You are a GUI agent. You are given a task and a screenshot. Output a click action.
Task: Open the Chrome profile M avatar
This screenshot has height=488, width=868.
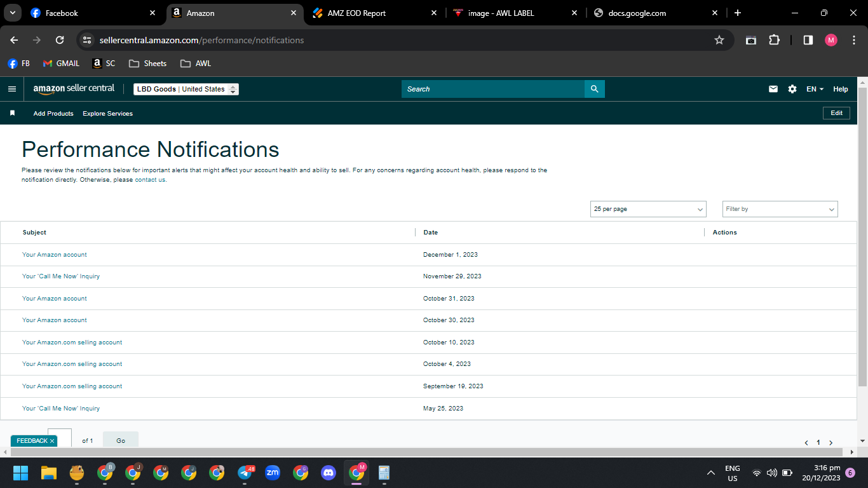(x=831, y=40)
